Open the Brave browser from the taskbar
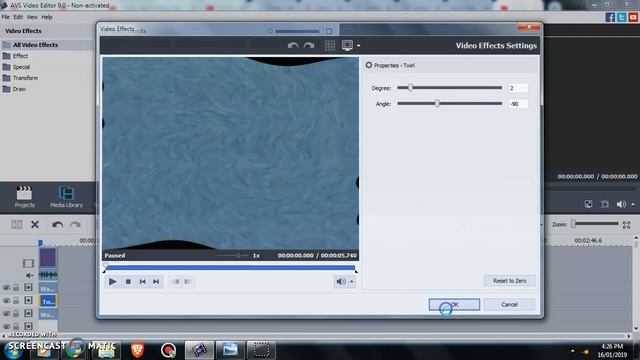This screenshot has width=640, height=360. coord(137,350)
